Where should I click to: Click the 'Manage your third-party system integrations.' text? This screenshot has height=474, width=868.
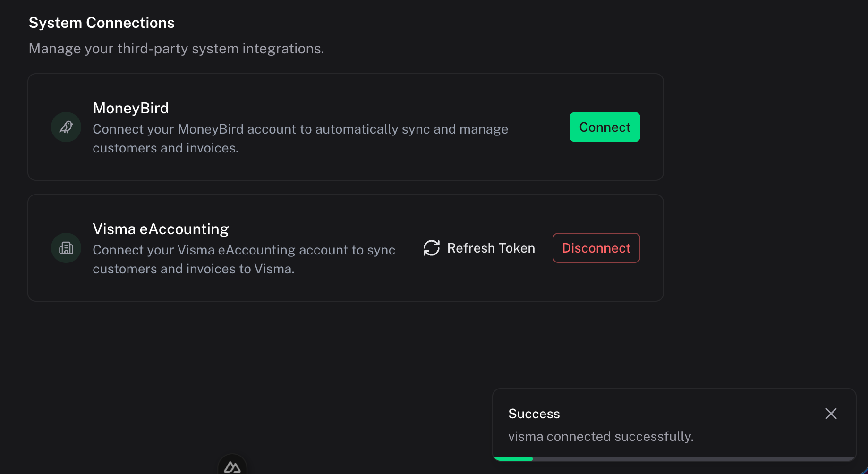click(x=177, y=49)
